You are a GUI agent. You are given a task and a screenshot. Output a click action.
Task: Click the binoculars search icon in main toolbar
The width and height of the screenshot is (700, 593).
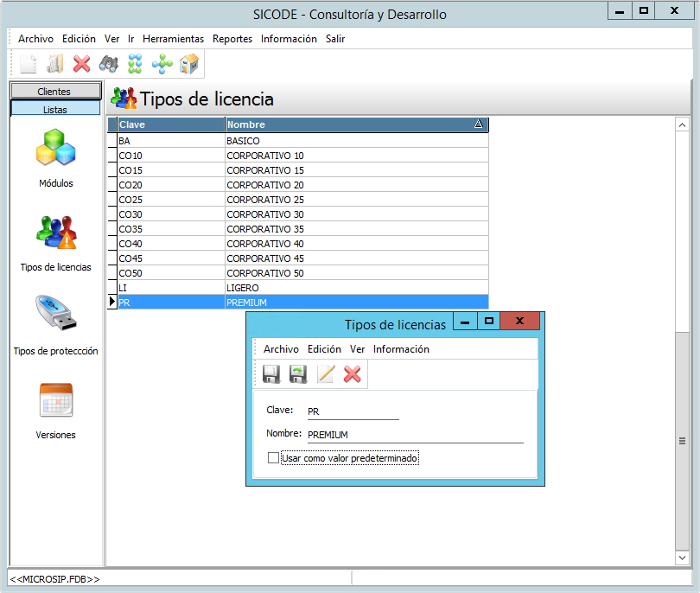click(108, 63)
